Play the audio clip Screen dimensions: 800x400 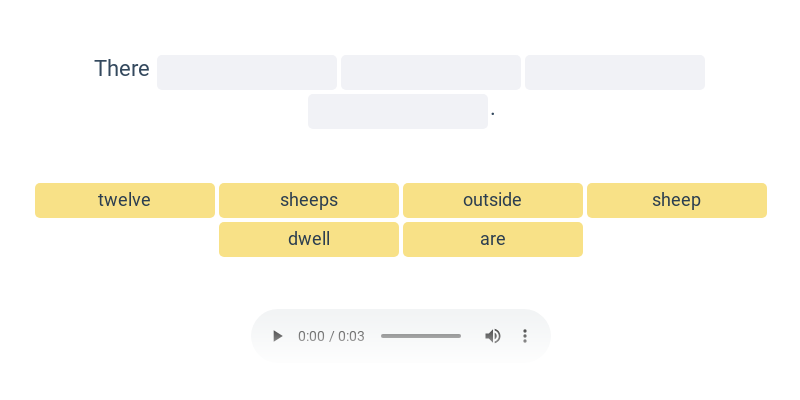[x=278, y=336]
